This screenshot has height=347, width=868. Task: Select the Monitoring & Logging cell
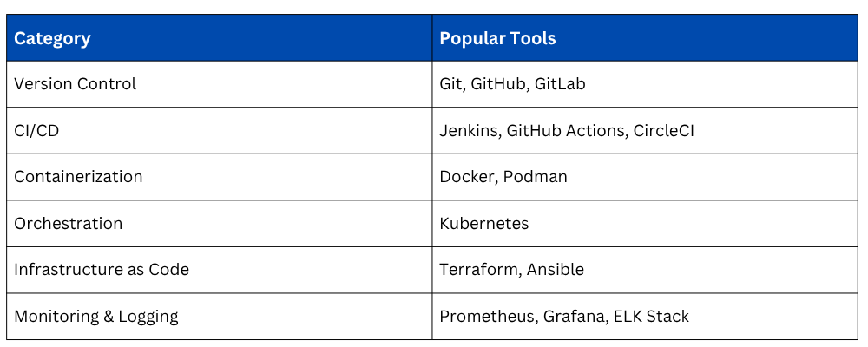point(96,316)
